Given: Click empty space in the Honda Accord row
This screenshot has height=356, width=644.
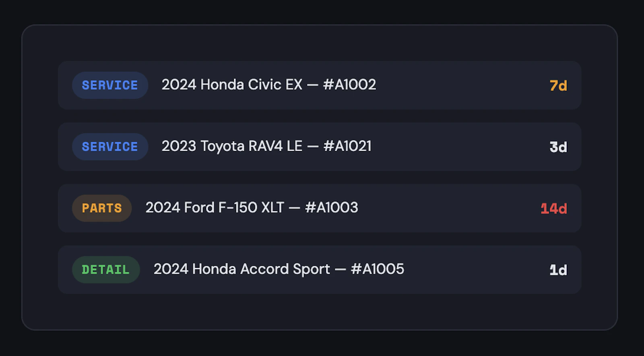Looking at the screenshot, I should pos(477,269).
